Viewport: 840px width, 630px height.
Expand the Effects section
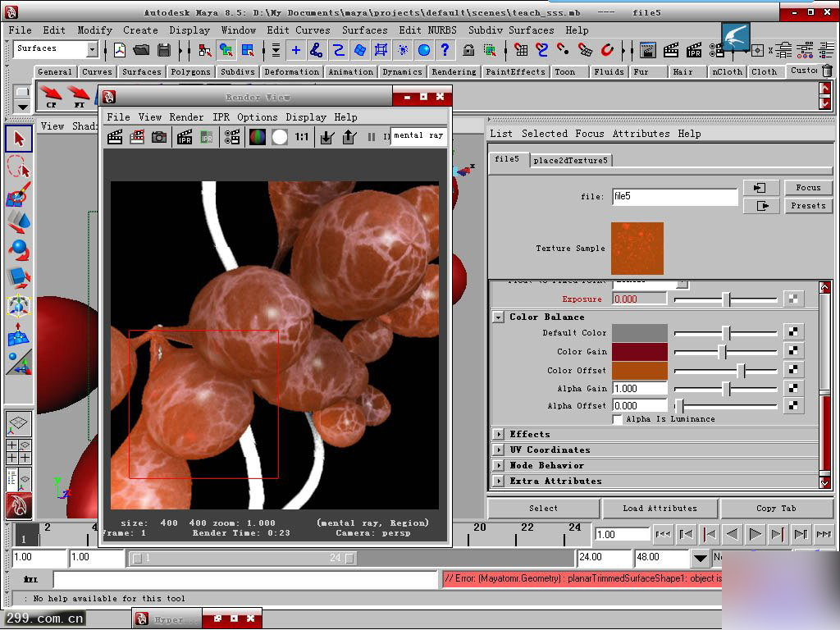[x=498, y=434]
